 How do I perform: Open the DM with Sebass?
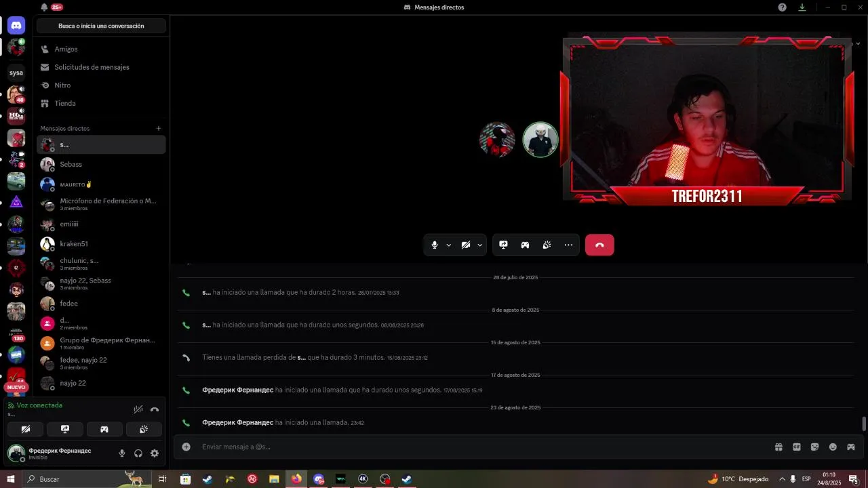pos(101,165)
